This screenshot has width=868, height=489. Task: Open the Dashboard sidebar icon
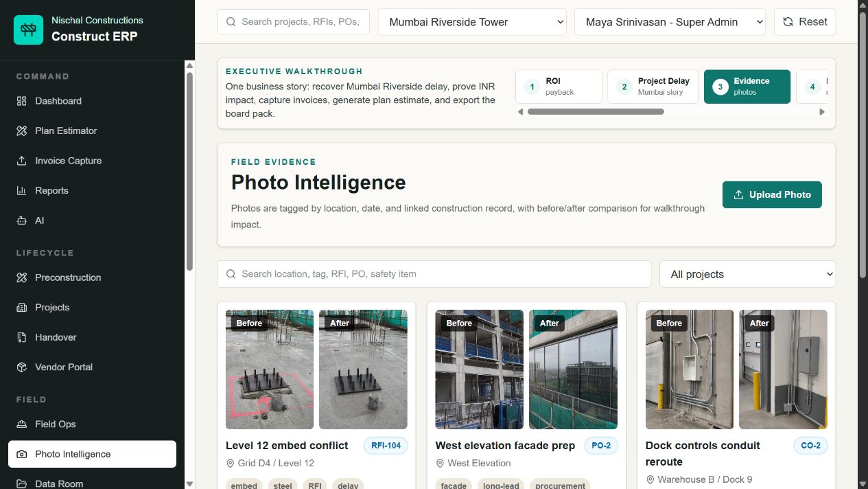coord(21,101)
